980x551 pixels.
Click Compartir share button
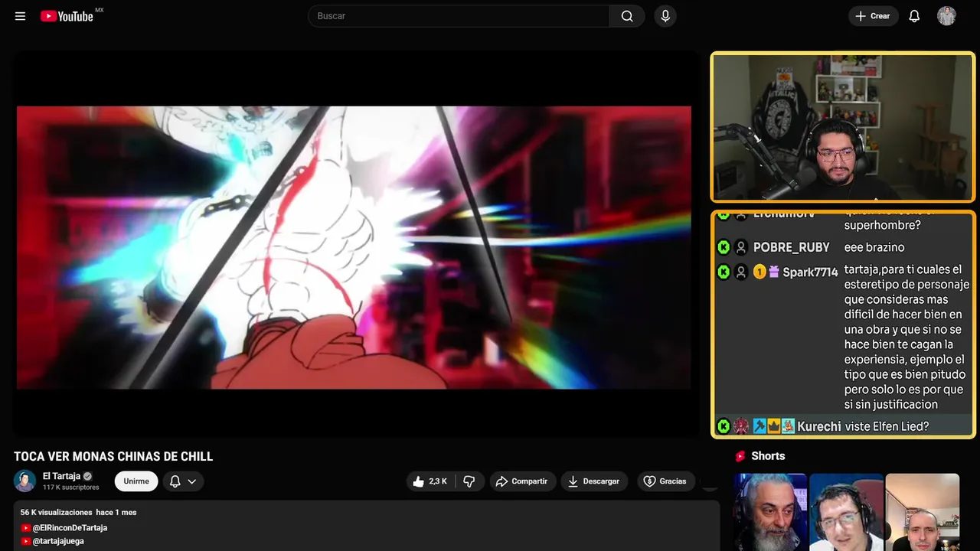pos(522,481)
